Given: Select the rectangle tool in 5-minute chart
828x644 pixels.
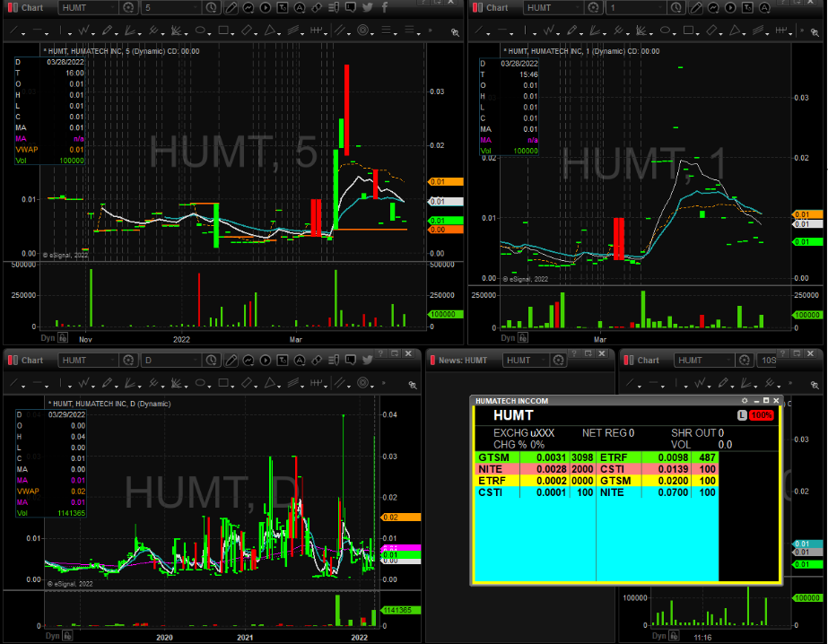Looking at the screenshot, I should (x=223, y=30).
